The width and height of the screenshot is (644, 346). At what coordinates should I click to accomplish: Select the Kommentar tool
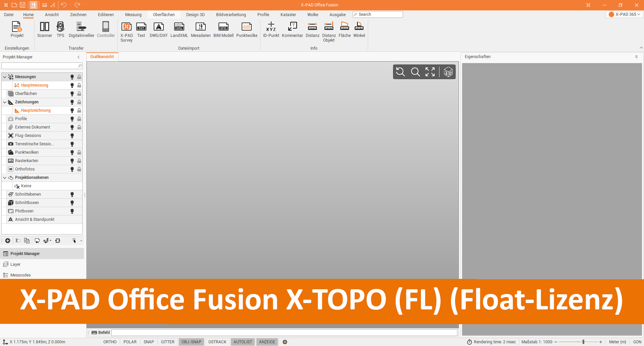[x=292, y=30]
